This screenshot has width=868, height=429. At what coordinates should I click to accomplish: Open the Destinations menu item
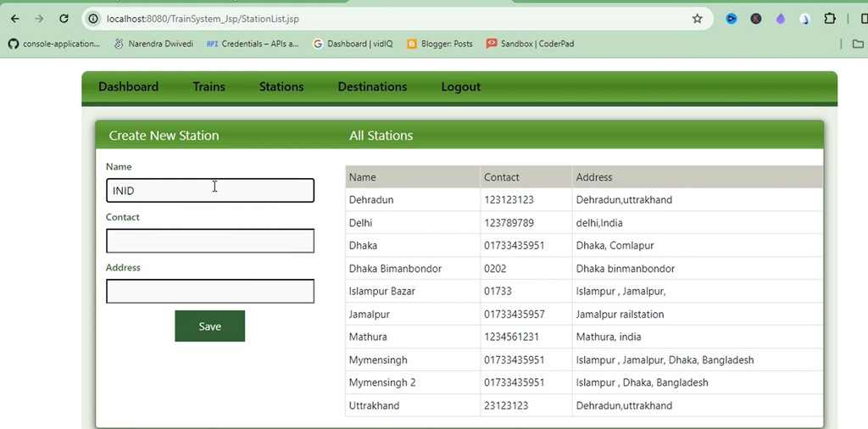[x=372, y=86]
